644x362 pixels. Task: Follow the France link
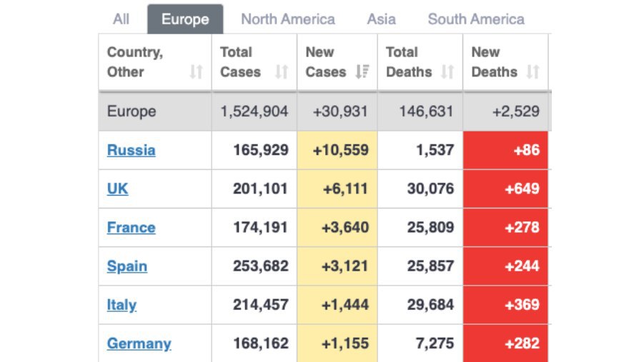[x=131, y=227]
